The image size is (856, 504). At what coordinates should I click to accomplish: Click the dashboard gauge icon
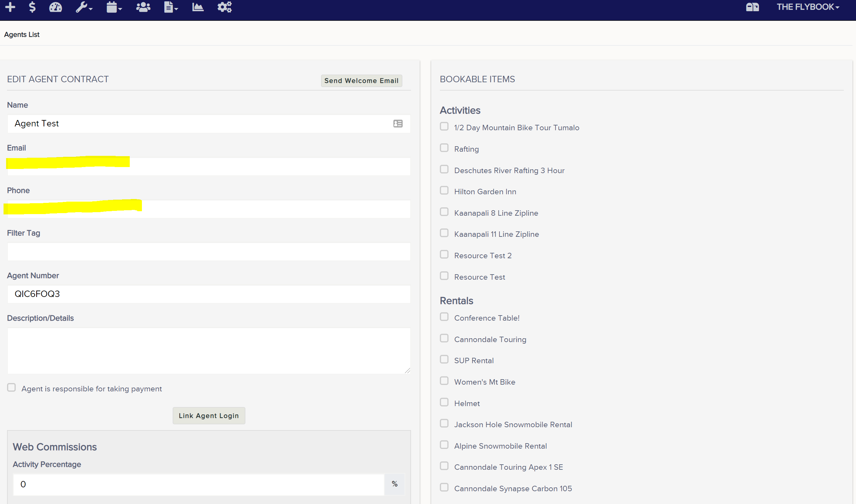pos(55,7)
